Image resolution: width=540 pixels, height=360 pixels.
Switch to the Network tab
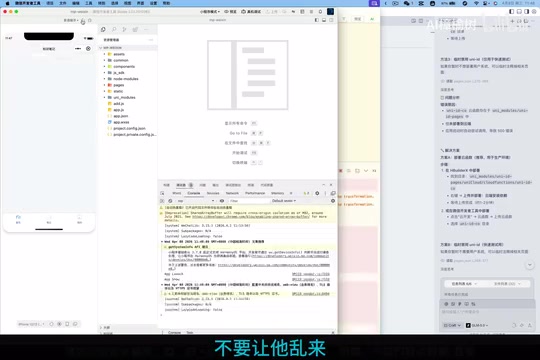(232, 193)
